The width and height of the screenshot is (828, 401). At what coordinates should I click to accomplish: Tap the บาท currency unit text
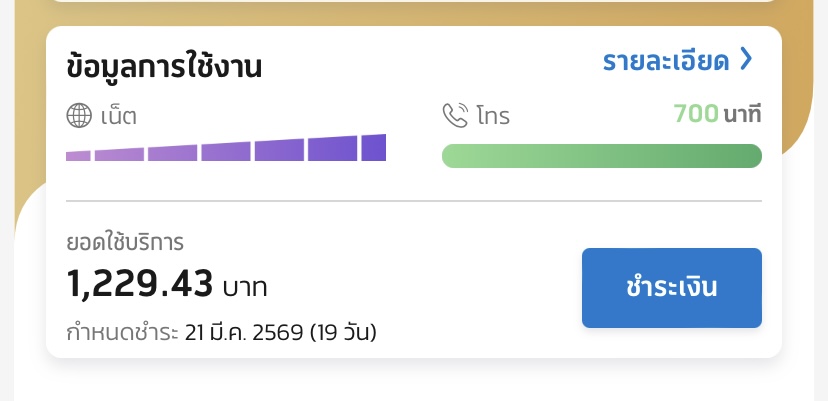(x=246, y=287)
